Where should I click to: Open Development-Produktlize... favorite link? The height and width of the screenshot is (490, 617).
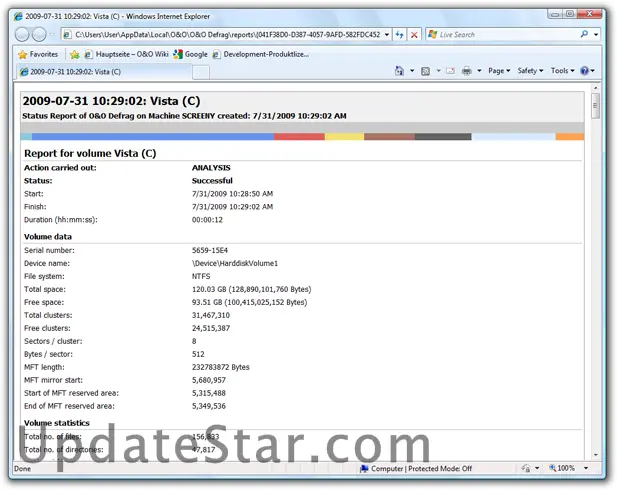click(x=261, y=54)
